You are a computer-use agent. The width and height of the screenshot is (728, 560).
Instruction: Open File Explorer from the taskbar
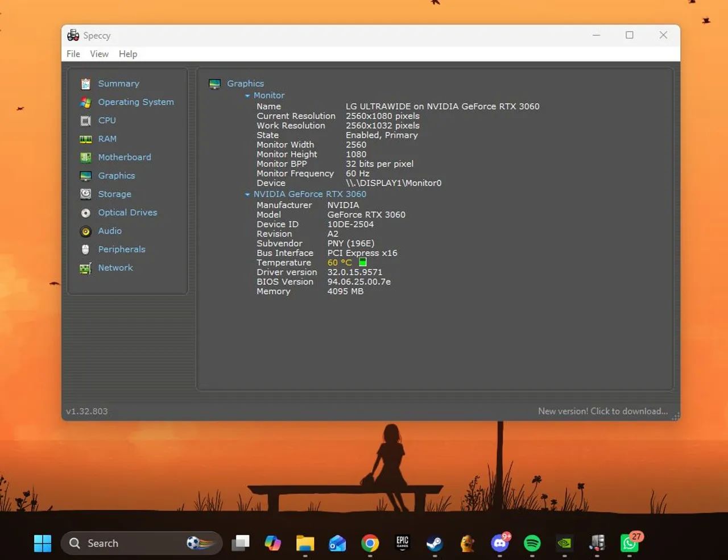(305, 543)
